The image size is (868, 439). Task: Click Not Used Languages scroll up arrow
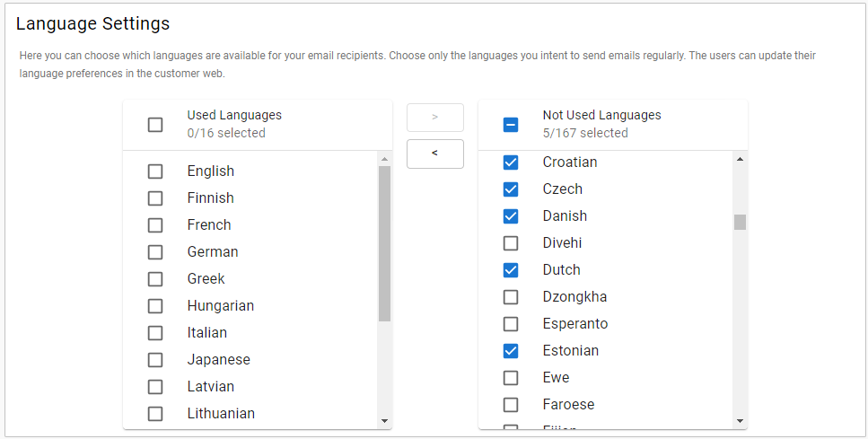point(740,160)
